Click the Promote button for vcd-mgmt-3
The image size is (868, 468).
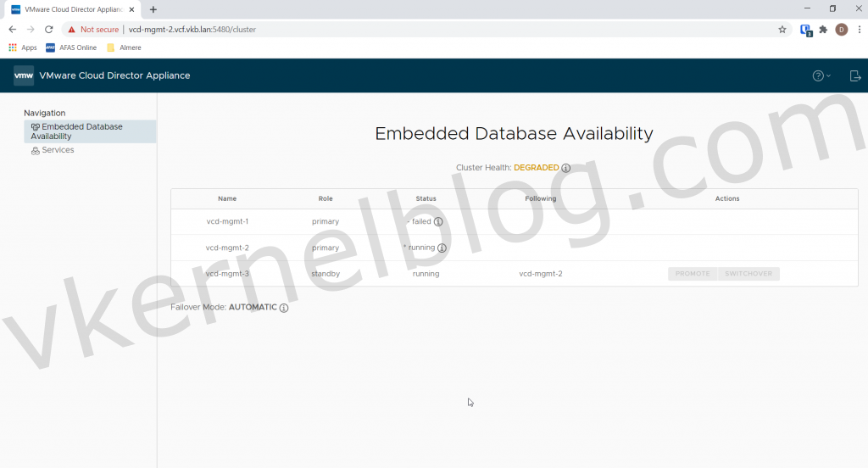pyautogui.click(x=693, y=274)
